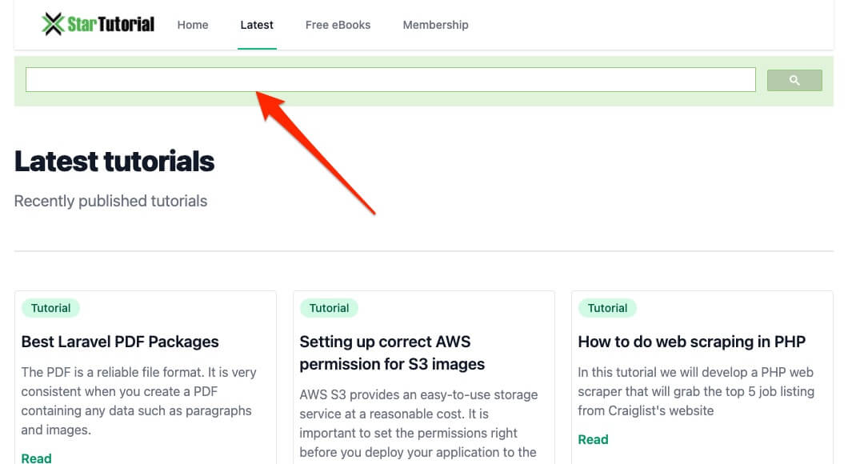The image size is (868, 464).
Task: Click Tutorial tag on Laravel PDF card
Action: 50,309
